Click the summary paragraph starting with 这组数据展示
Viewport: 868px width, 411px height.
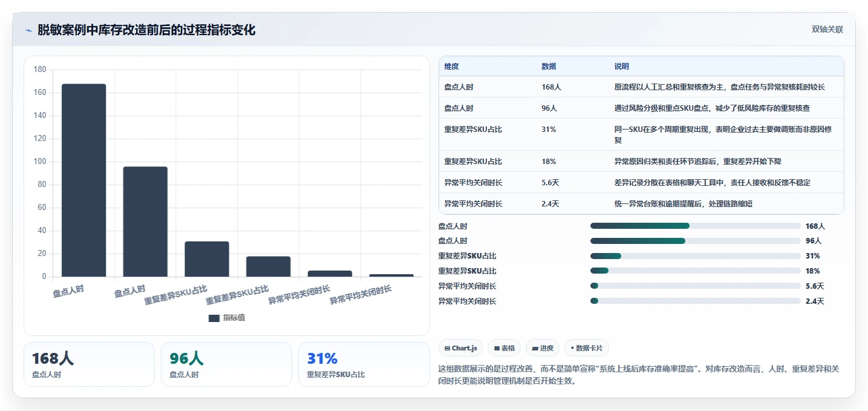click(x=638, y=375)
